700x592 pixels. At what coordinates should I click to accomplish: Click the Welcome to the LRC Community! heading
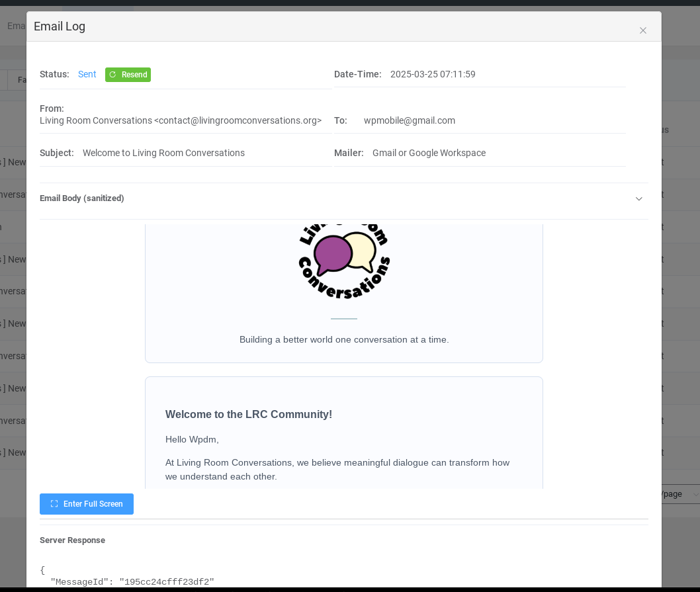click(249, 414)
